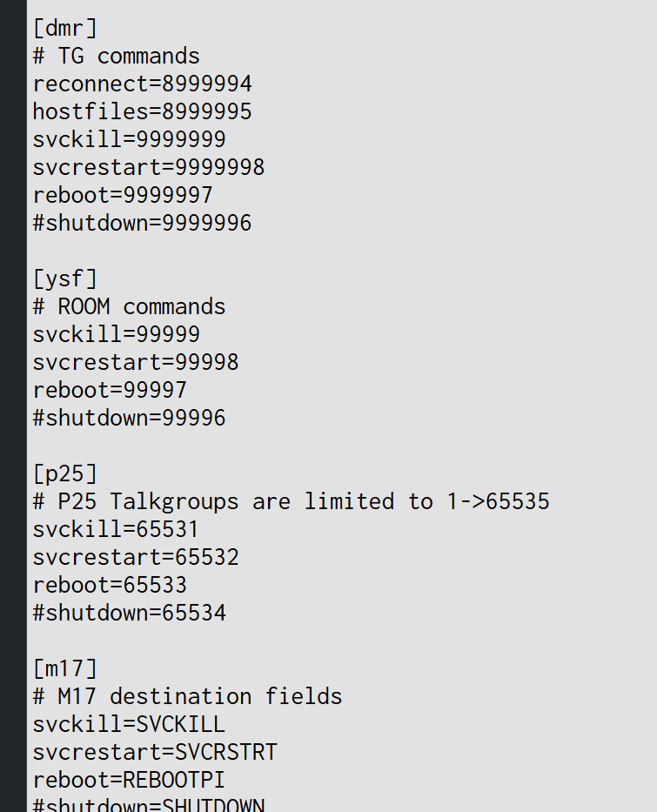Click the P25 Talkgroups limit comment
The image size is (657, 812).
[291, 502]
